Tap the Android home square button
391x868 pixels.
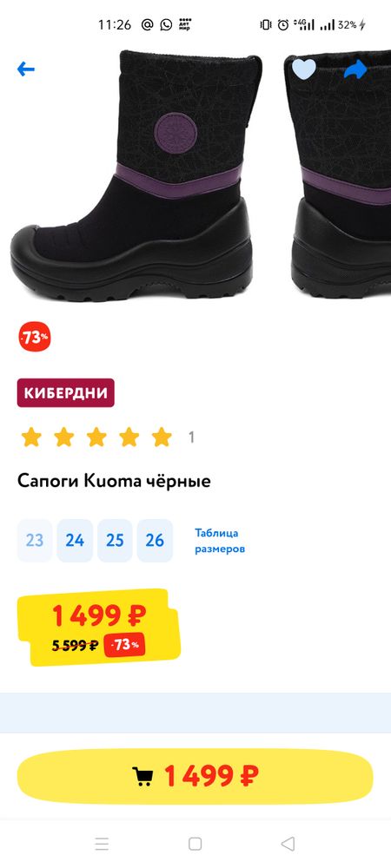[195, 844]
